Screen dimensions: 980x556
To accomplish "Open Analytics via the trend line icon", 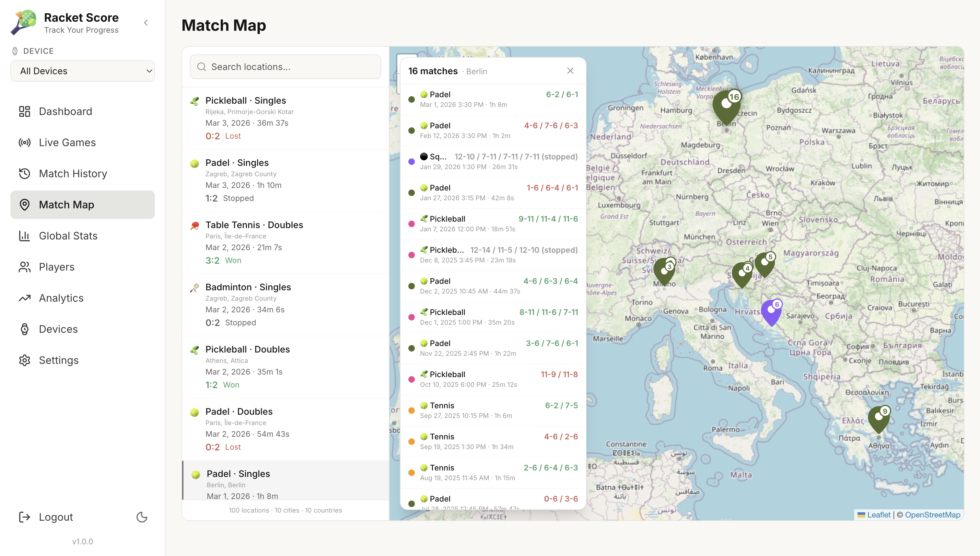I will click(24, 298).
